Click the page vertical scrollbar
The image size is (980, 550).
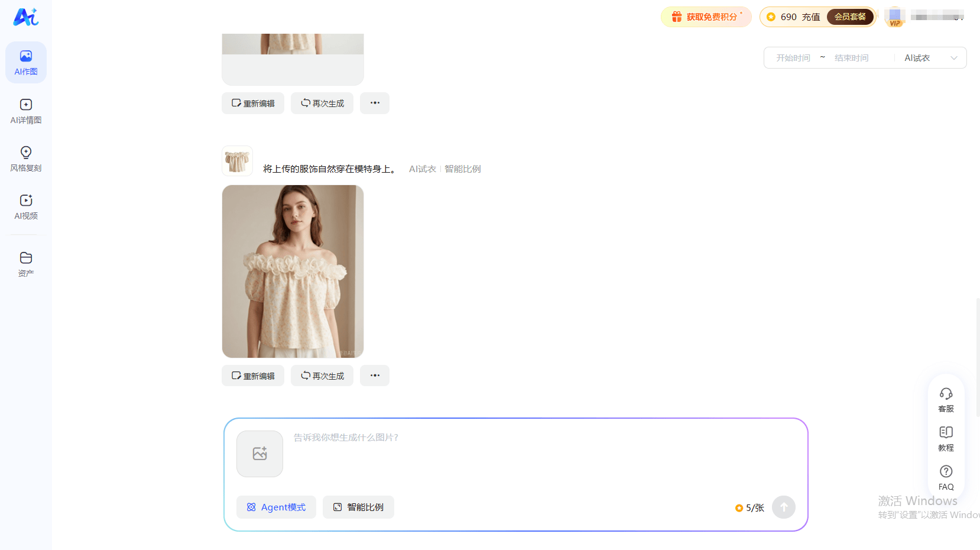(978, 357)
